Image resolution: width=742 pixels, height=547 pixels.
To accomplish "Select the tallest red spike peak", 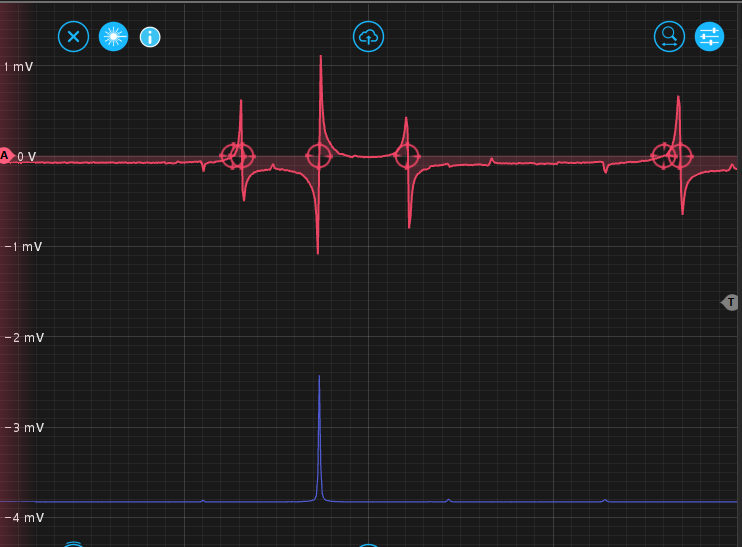I will [321, 57].
